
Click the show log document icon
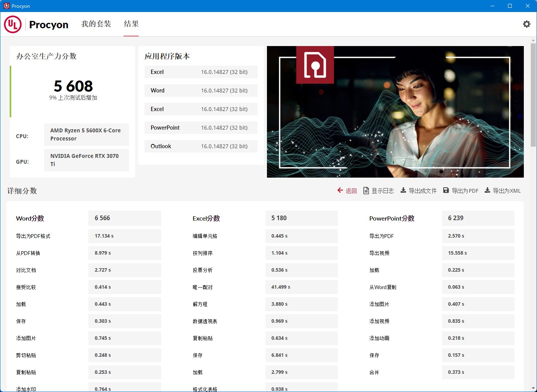coord(366,190)
